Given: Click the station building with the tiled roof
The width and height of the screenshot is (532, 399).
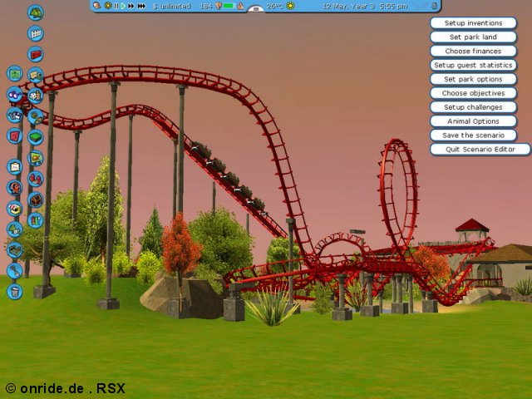Looking at the screenshot, I should [x=501, y=266].
